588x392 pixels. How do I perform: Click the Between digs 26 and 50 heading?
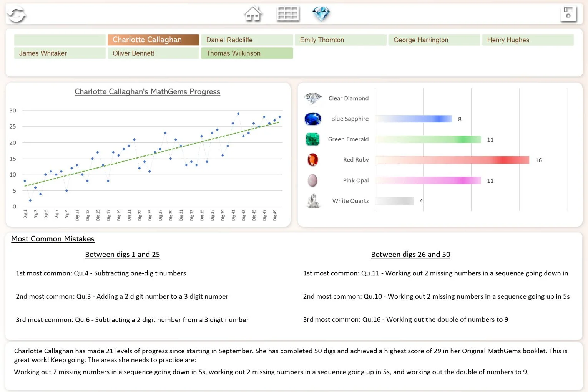[410, 255]
